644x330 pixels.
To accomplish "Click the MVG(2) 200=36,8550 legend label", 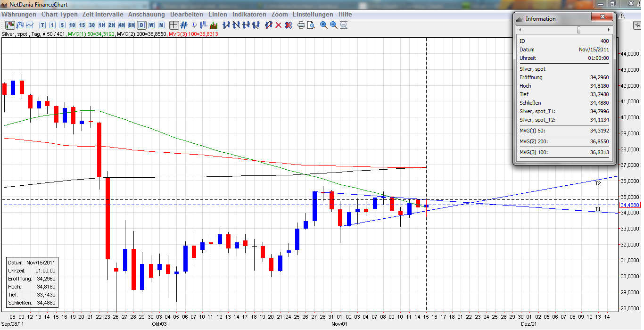I will [x=141, y=34].
